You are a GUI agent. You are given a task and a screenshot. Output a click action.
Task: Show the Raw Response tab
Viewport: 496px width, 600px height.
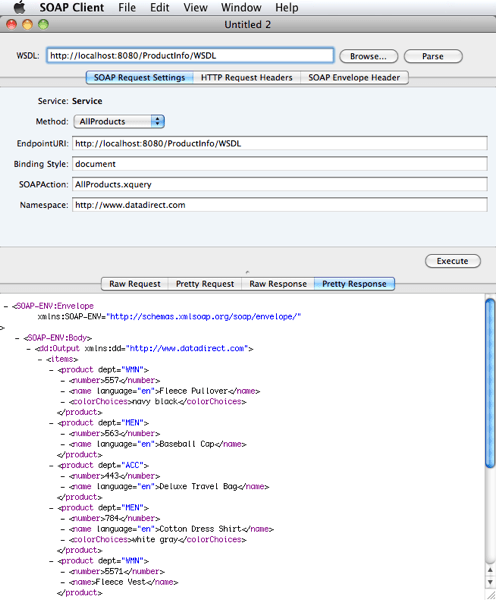pyautogui.click(x=278, y=284)
